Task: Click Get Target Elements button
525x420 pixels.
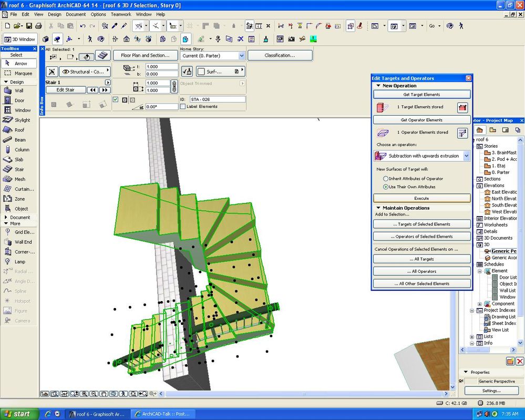Action: 421,95
